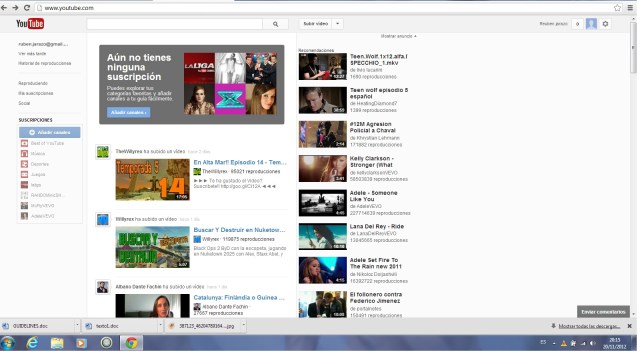Click the Añadir canales sidebar button

pos(49,132)
